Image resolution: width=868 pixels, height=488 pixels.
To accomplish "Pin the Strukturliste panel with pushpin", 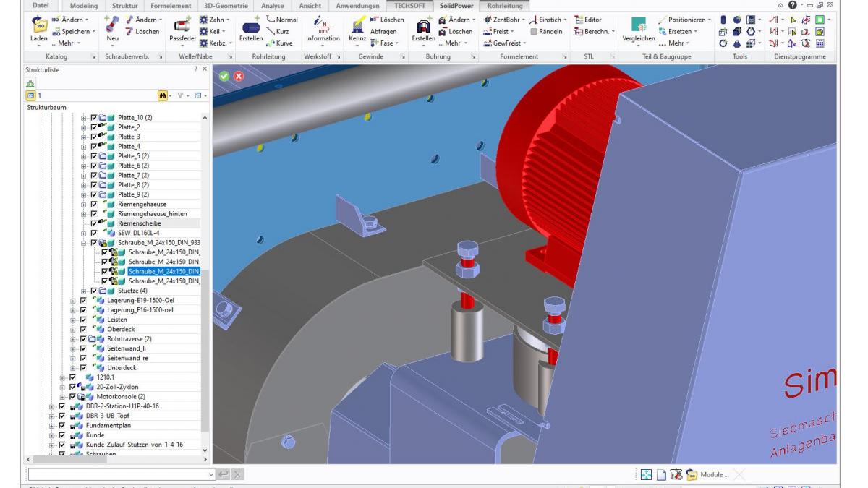I will tap(197, 68).
